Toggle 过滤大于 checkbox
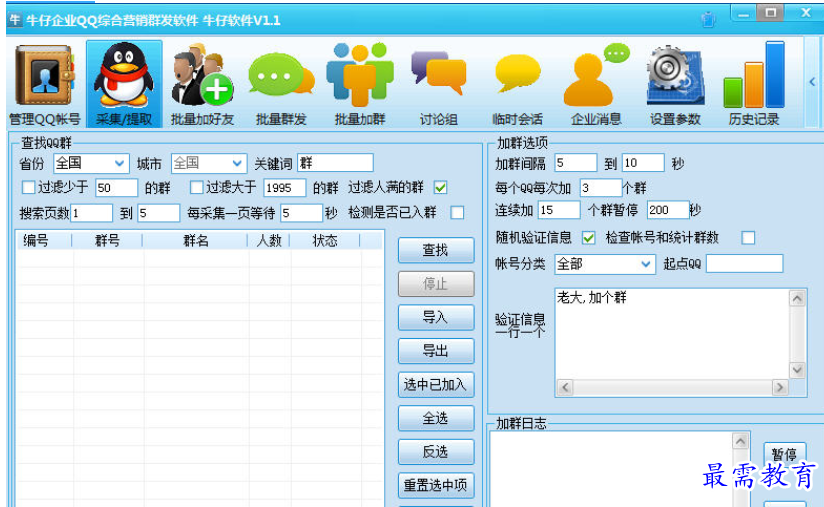 pyautogui.click(x=197, y=187)
